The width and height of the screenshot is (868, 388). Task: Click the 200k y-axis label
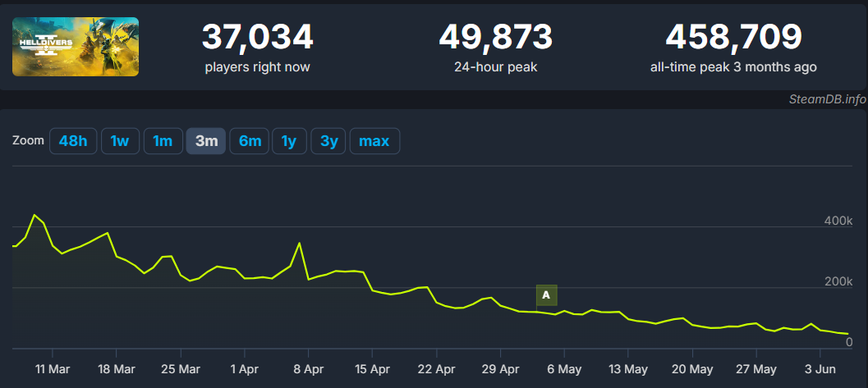(x=838, y=281)
